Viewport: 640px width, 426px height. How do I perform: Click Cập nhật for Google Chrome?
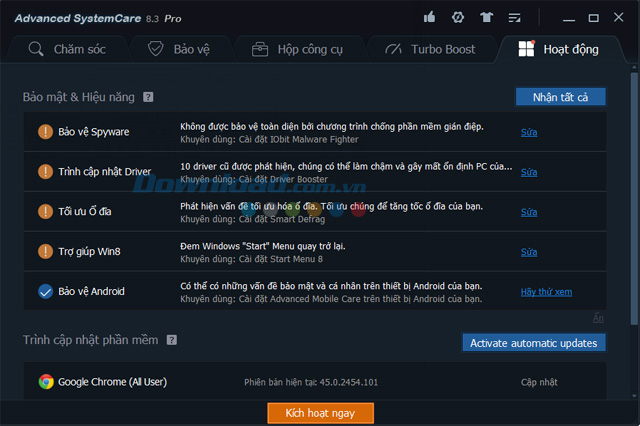point(539,382)
